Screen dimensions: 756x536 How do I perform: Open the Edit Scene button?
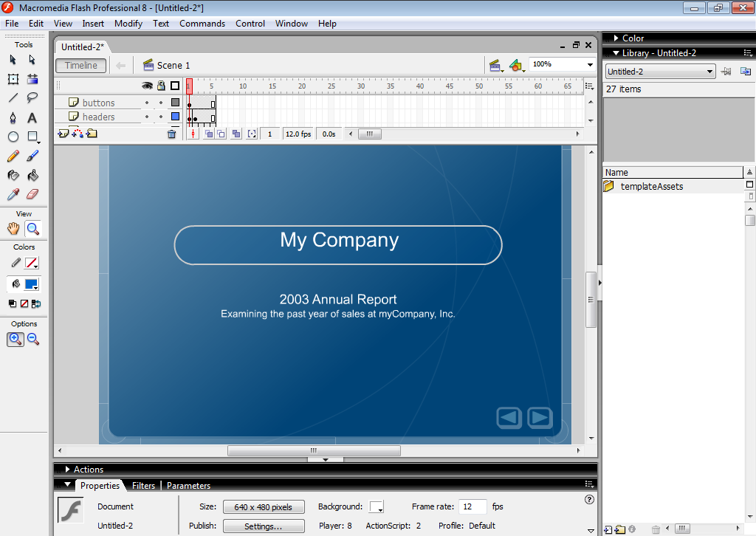pyautogui.click(x=495, y=66)
